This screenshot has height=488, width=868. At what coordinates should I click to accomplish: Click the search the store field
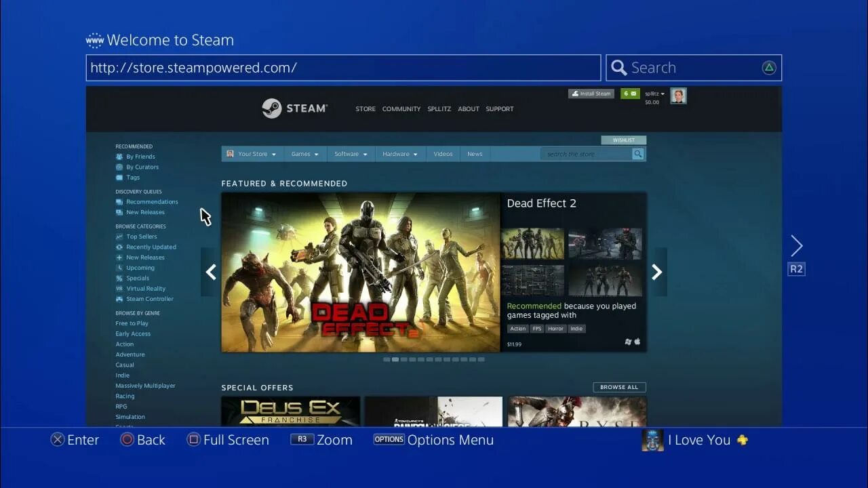click(587, 154)
